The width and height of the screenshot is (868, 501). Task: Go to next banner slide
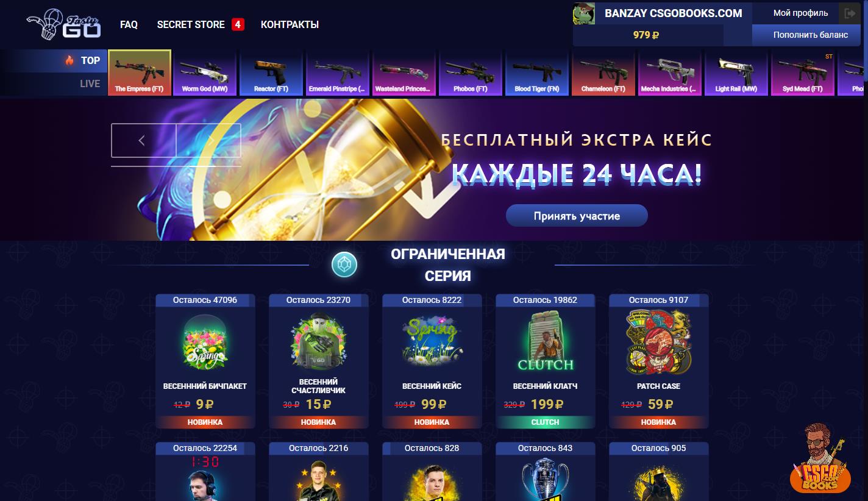(x=209, y=141)
